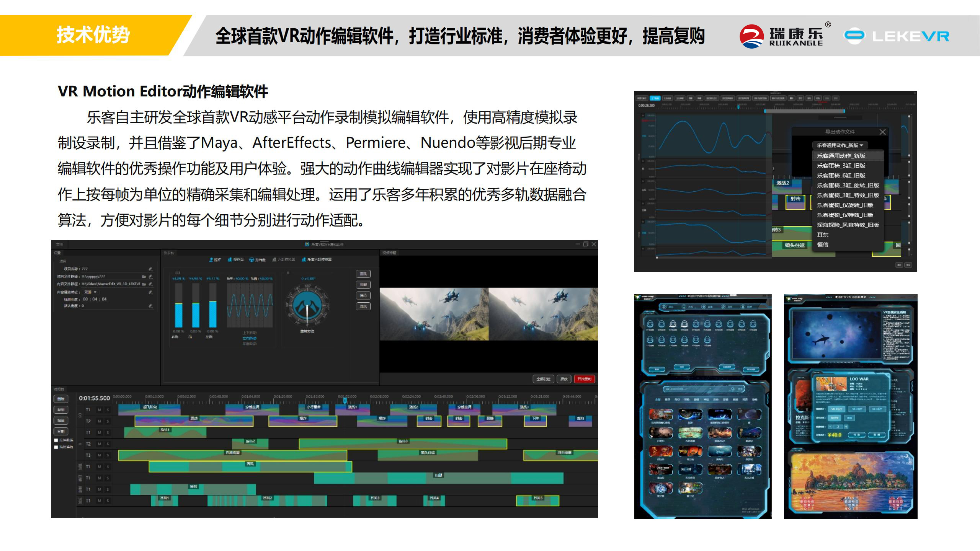This screenshot has width=980, height=551.
Task: Select the 起飞阶段 timeline clip
Action: 149,410
